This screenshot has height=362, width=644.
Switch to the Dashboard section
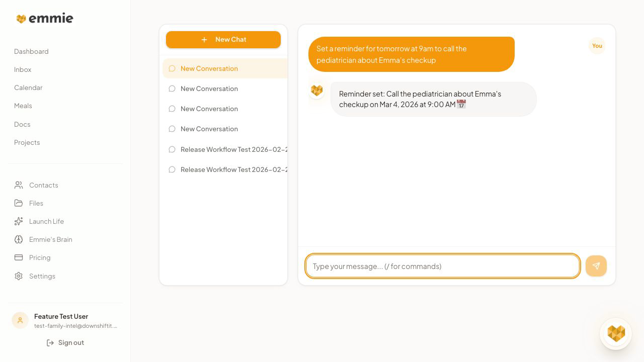tap(31, 51)
